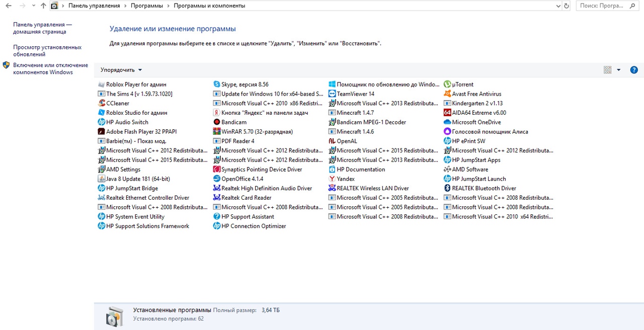Select Minecraft 1.4.6 entry

(x=351, y=132)
